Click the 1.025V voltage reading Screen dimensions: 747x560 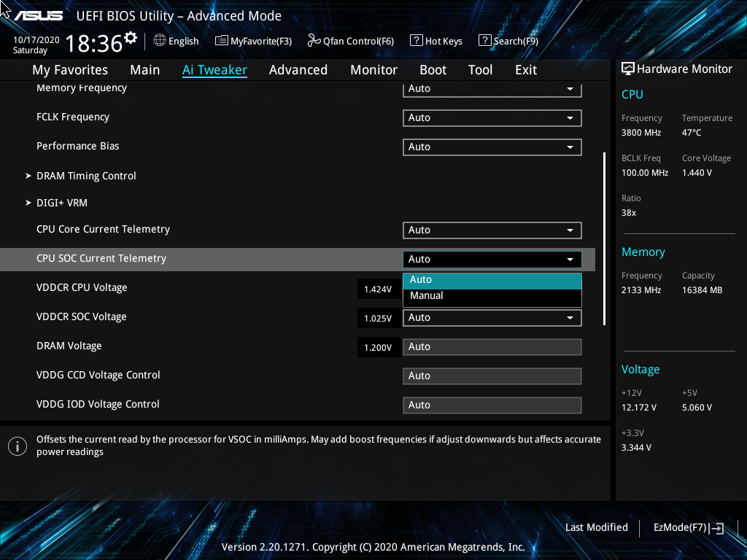click(378, 319)
